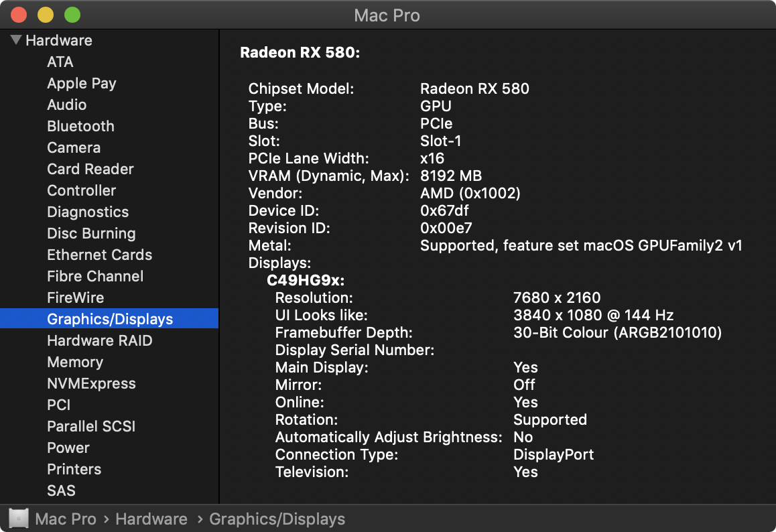This screenshot has width=776, height=532.
Task: Select highlighted Graphics/Displays row
Action: (x=109, y=319)
